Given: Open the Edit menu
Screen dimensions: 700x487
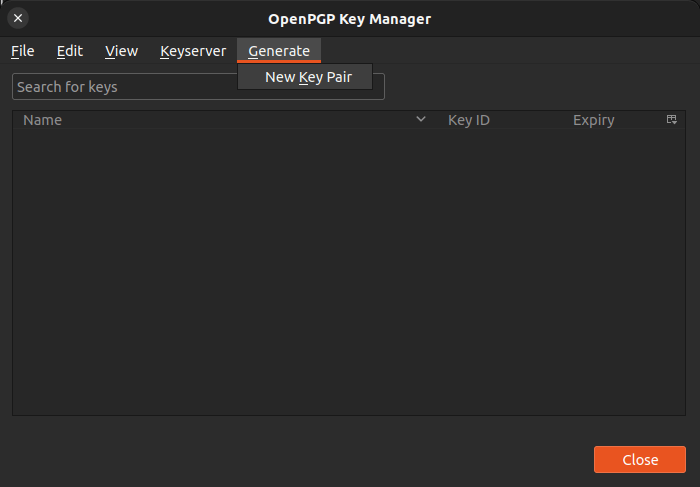Looking at the screenshot, I should click(70, 51).
